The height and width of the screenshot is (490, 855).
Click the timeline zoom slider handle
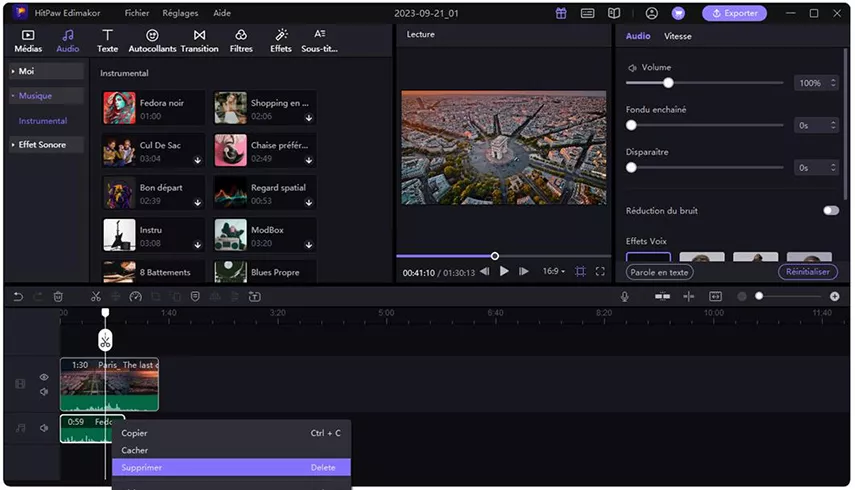[758, 296]
